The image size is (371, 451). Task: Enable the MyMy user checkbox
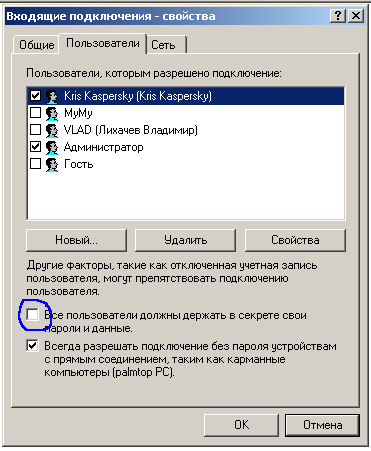[35, 113]
